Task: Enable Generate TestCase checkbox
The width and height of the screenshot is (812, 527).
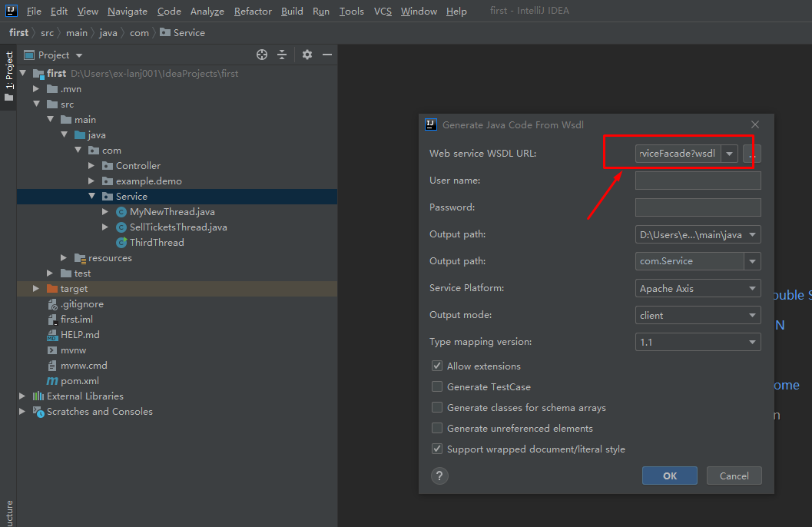Action: tap(437, 386)
